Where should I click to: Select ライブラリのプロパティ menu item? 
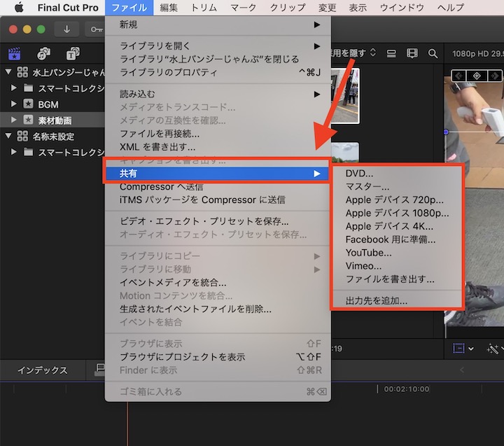click(218, 72)
